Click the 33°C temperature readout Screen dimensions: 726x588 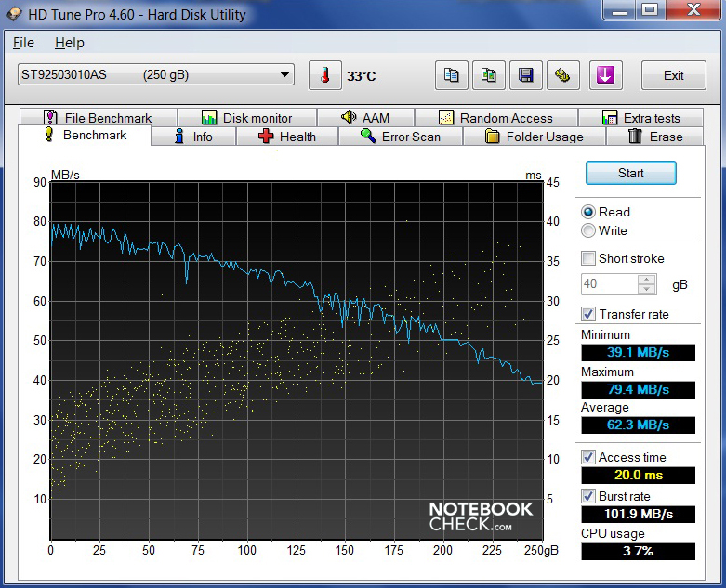tap(362, 76)
